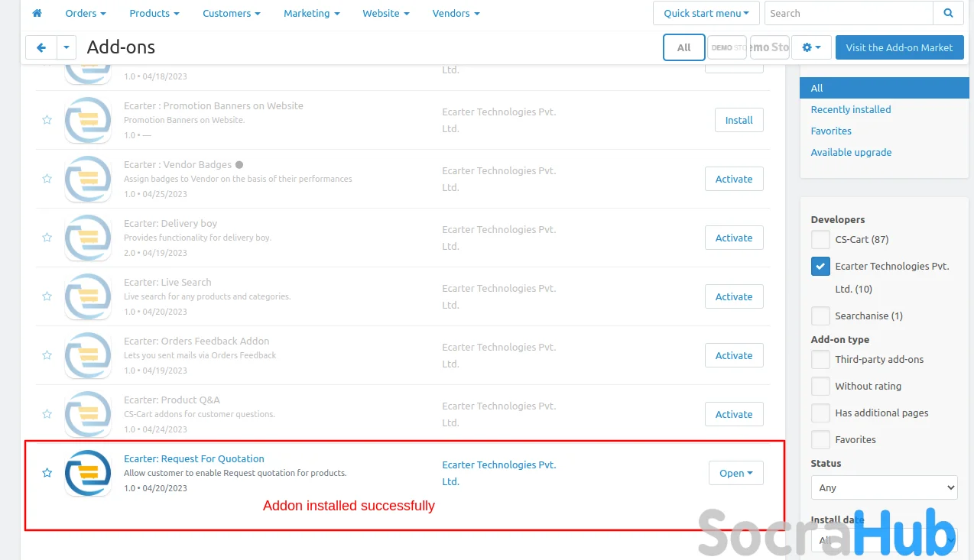Click 'Lets you sent mails via Orders Feedback'
Viewport: 974px width, 560px height.
click(x=200, y=355)
